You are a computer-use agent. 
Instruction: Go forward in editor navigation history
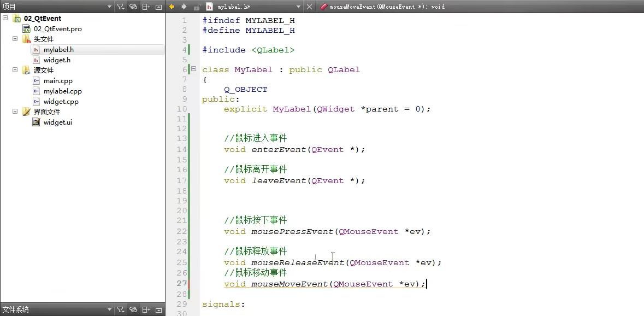(x=184, y=7)
